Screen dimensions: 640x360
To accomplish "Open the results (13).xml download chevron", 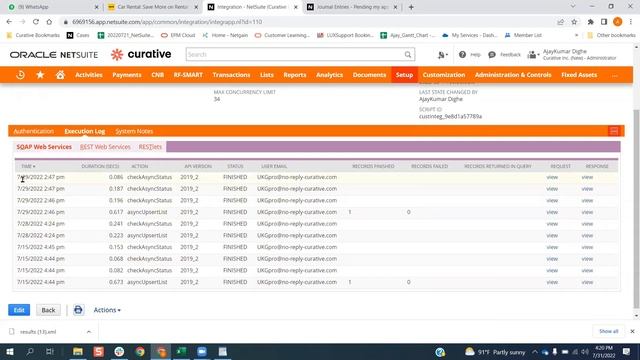I will tap(89, 331).
